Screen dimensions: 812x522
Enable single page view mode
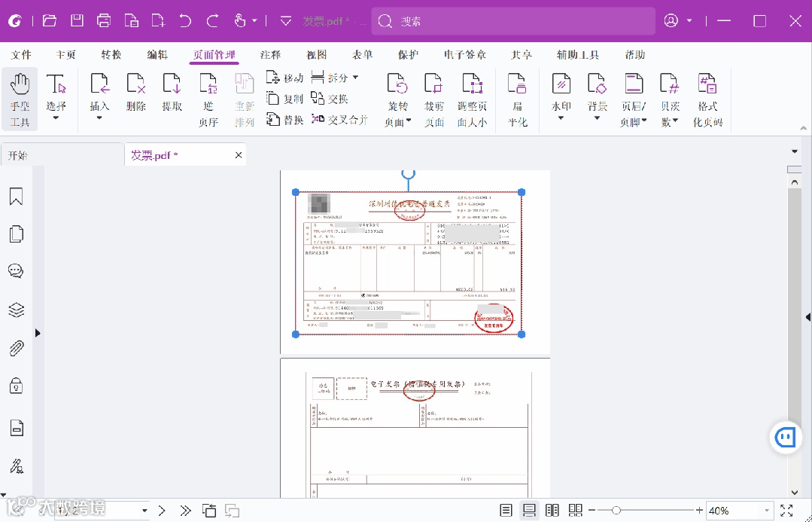click(x=506, y=511)
